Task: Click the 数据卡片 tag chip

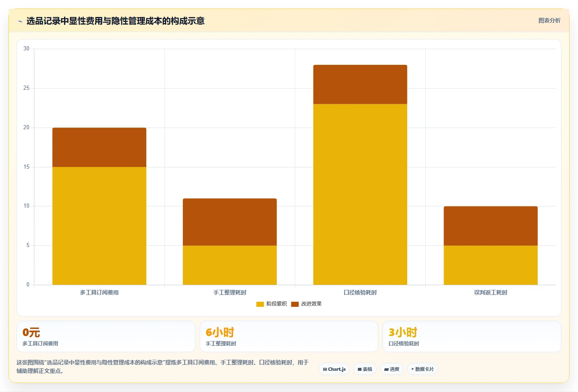Action: (x=422, y=369)
